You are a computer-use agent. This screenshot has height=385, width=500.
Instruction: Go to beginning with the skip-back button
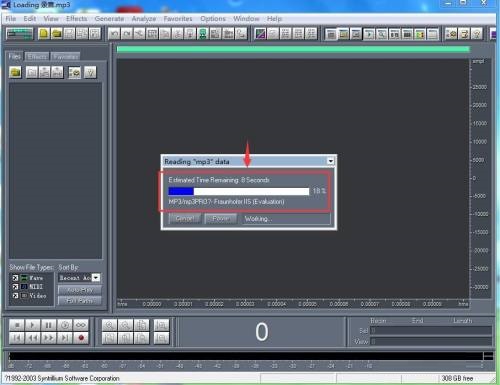click(x=17, y=338)
